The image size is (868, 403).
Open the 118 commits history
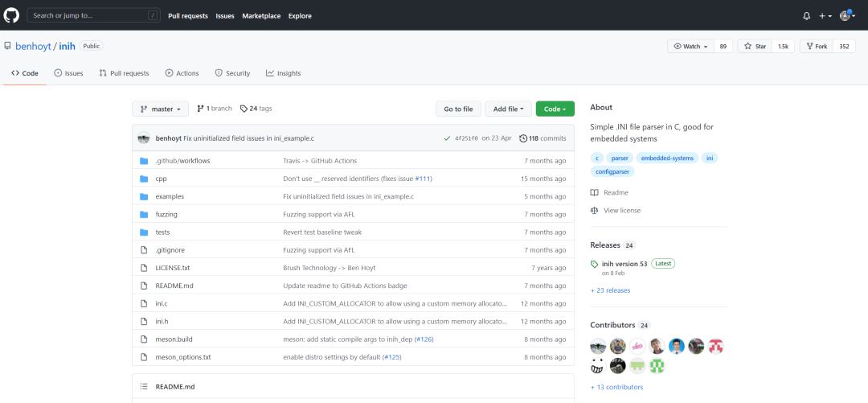[542, 138]
